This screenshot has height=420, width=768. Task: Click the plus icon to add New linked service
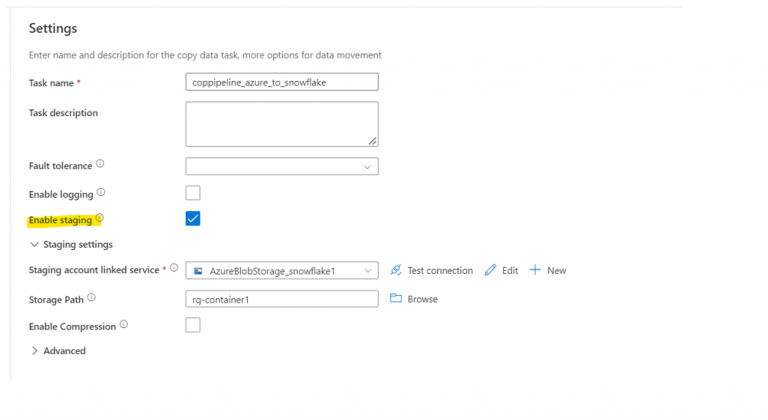(x=535, y=270)
